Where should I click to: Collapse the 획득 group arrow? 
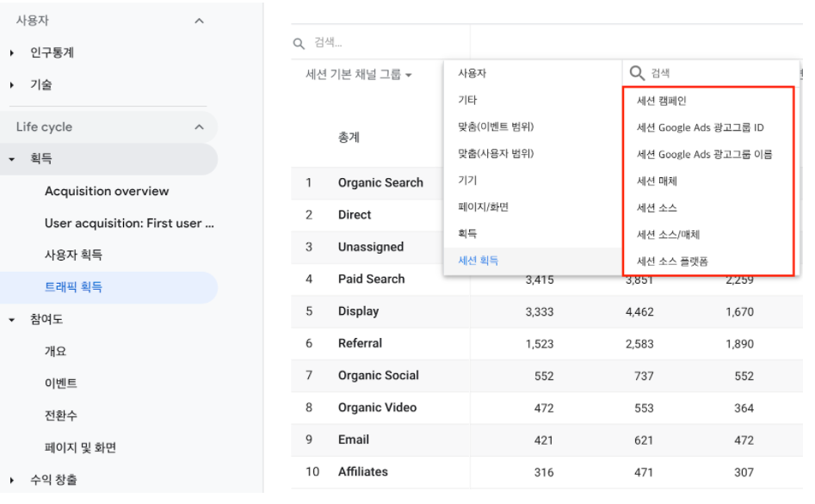11,159
